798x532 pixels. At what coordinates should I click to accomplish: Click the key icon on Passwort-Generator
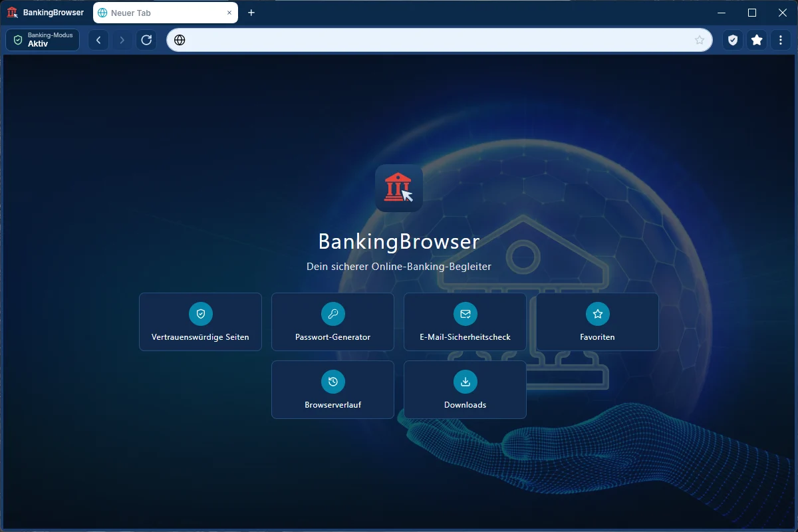(x=332, y=314)
